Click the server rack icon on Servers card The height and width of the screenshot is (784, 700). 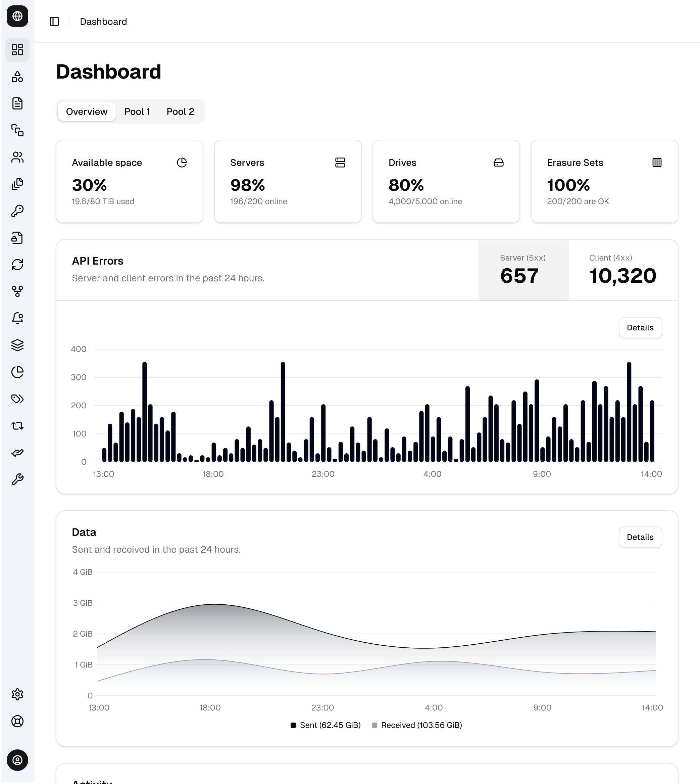pos(340,163)
